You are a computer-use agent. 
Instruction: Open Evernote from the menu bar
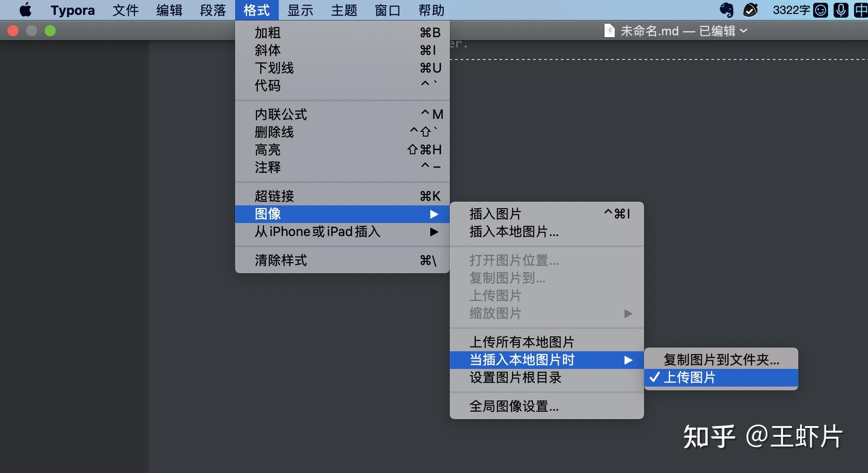click(x=726, y=9)
